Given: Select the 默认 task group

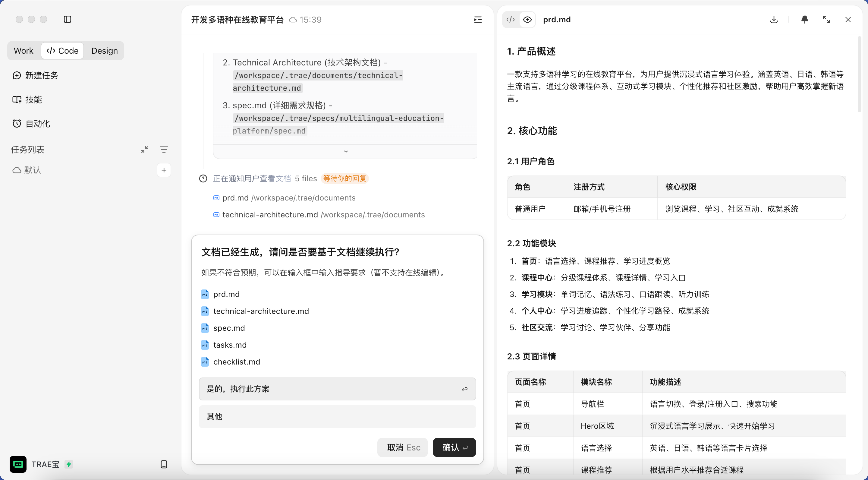Looking at the screenshot, I should [x=27, y=170].
